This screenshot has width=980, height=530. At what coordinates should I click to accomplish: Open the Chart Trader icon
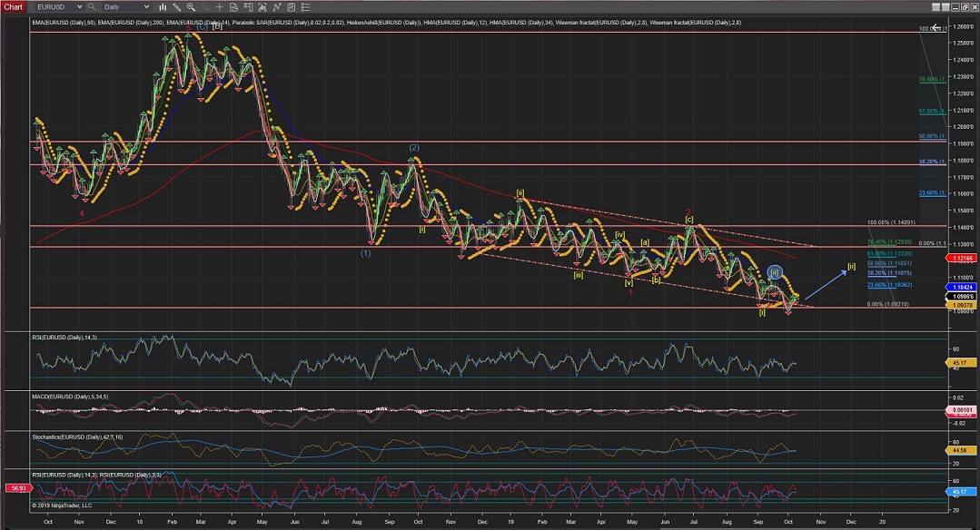[248, 7]
